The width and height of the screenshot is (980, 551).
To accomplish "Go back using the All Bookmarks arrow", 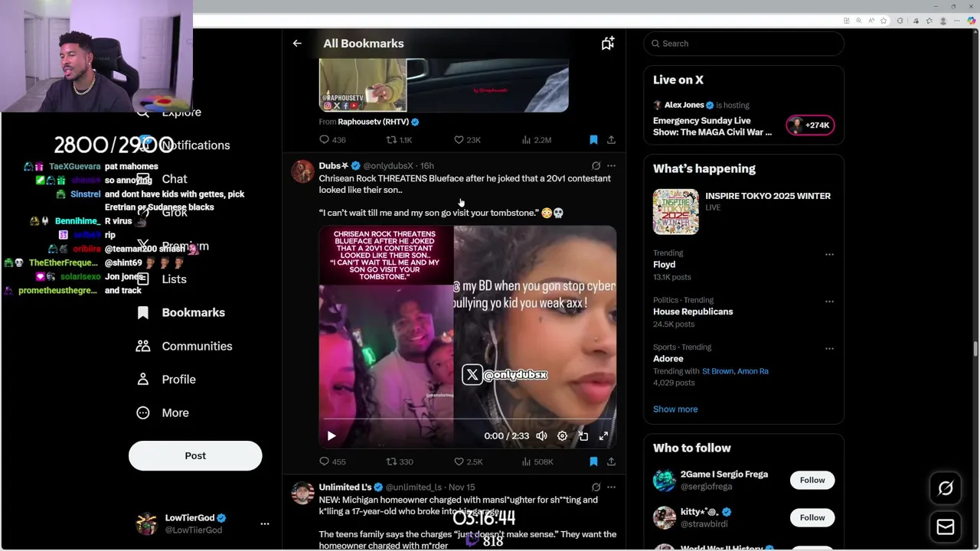I will point(297,44).
